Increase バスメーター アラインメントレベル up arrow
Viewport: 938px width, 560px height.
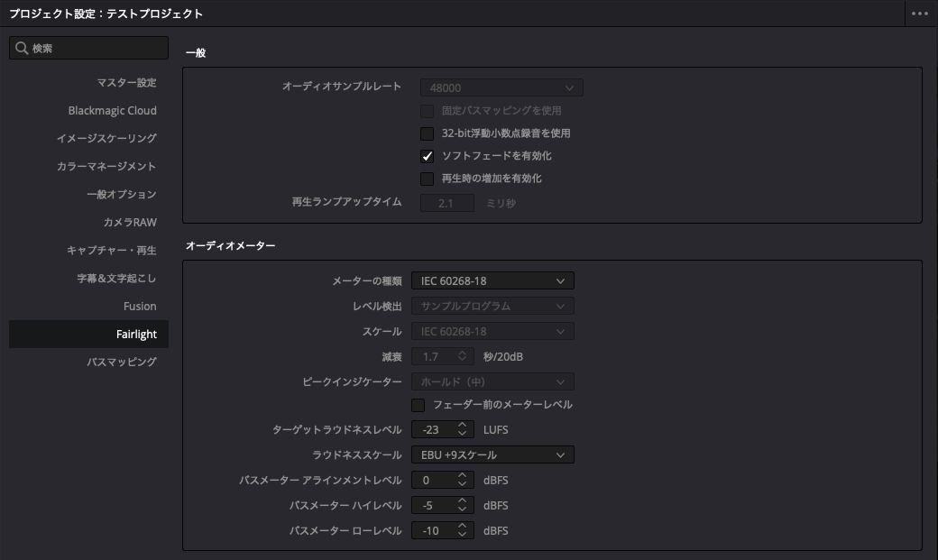coord(462,475)
